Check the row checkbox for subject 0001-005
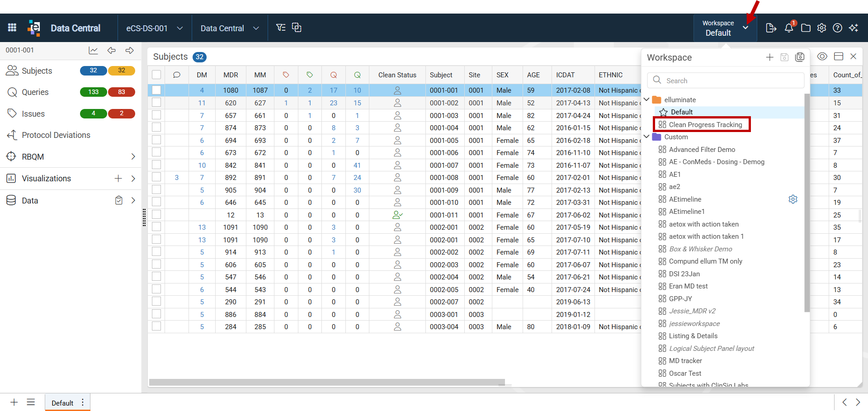The width and height of the screenshot is (868, 411). (156, 140)
